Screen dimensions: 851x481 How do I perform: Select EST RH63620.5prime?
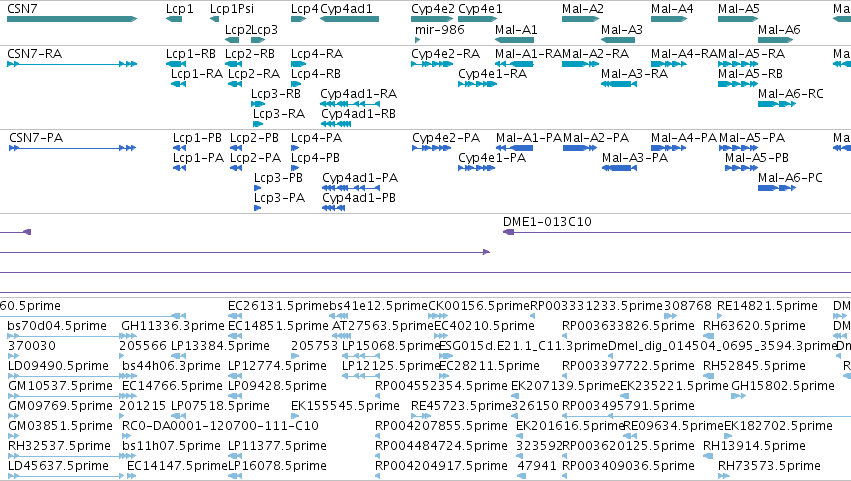[754, 326]
